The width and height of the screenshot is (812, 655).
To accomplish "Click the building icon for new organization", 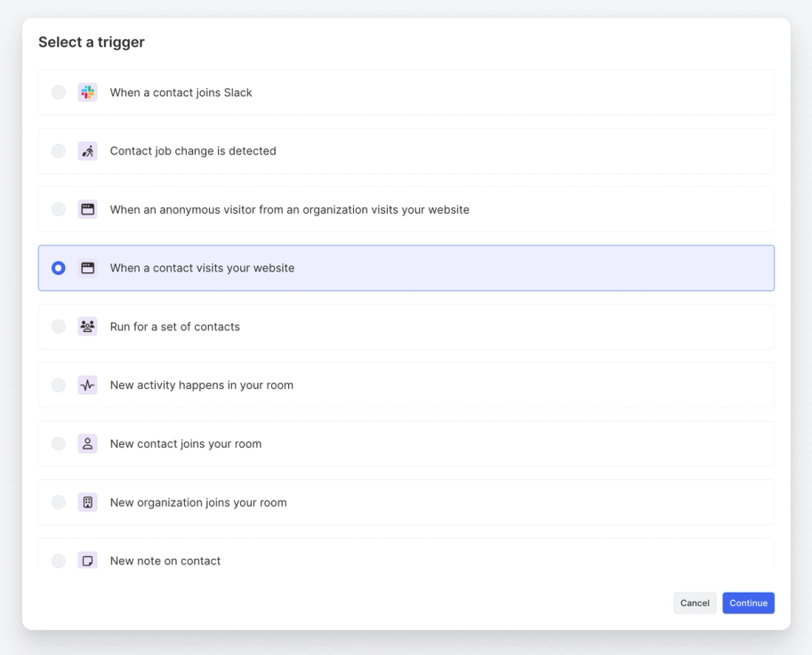I will [87, 503].
